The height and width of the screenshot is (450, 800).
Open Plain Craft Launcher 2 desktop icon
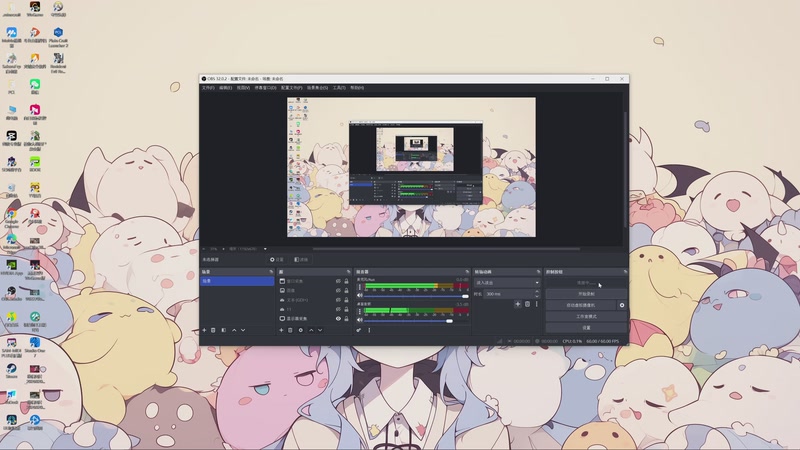58,38
